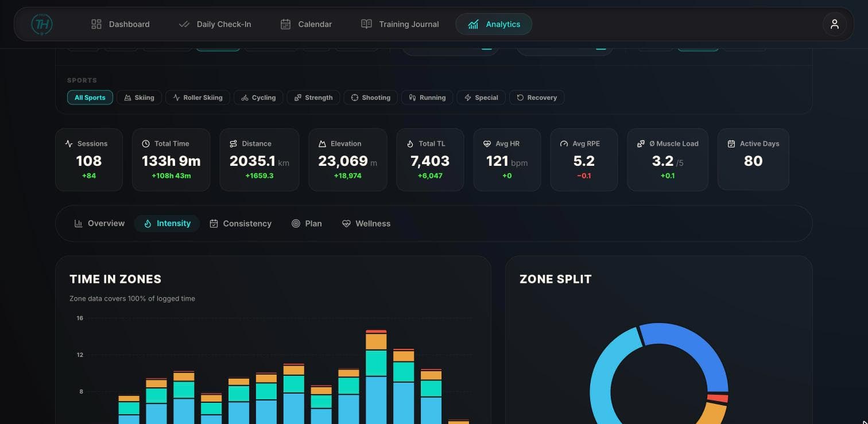Click the +84 sessions change

89,176
